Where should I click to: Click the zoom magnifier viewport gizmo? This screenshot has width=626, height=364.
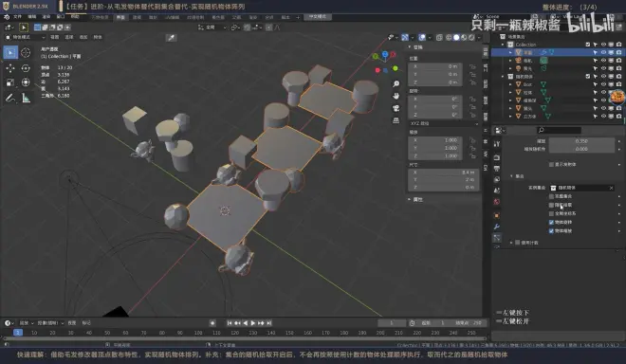click(x=396, y=83)
